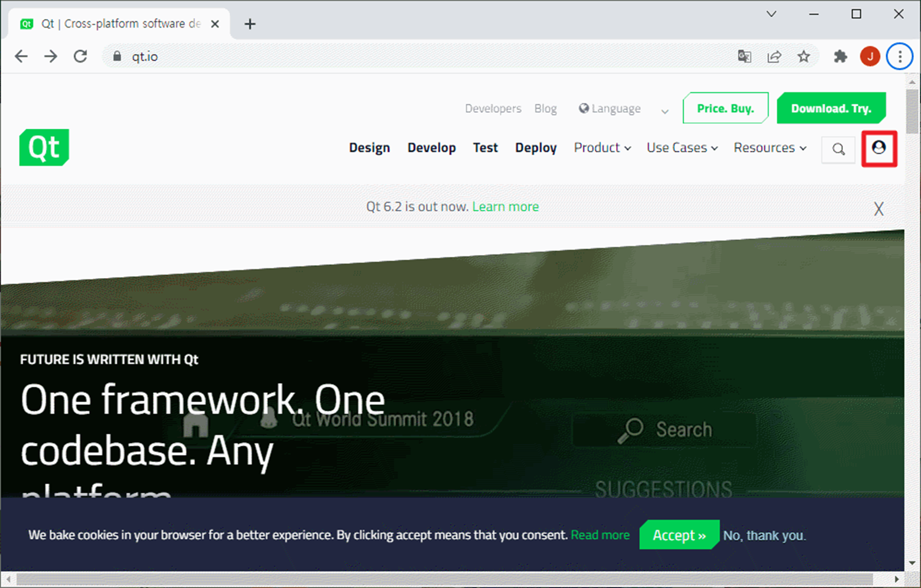Click the Qt logo on the website
Screen dimensions: 921x588
44,148
